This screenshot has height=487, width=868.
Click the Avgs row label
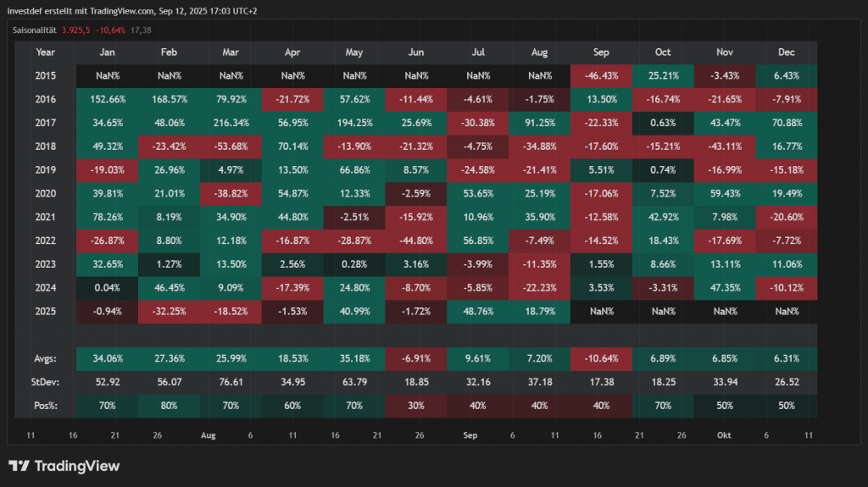(47, 359)
